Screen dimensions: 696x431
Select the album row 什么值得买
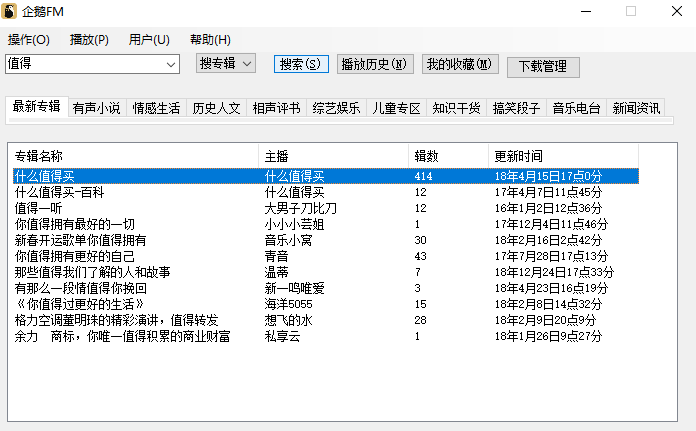(326, 176)
